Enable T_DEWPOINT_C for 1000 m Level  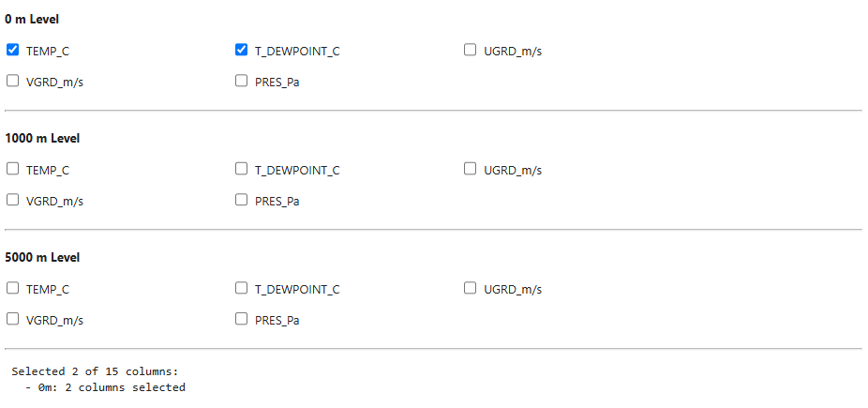(242, 170)
